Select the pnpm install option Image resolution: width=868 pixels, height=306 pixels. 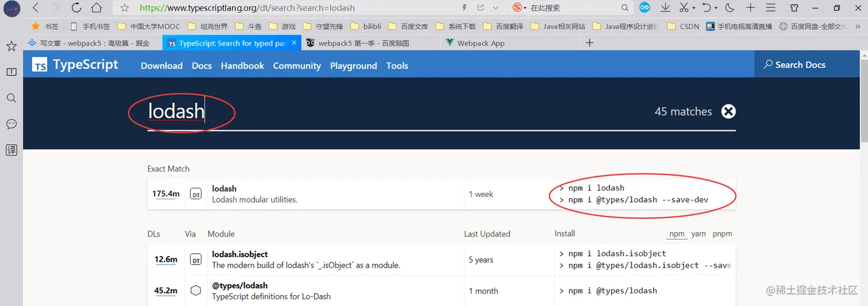point(722,234)
